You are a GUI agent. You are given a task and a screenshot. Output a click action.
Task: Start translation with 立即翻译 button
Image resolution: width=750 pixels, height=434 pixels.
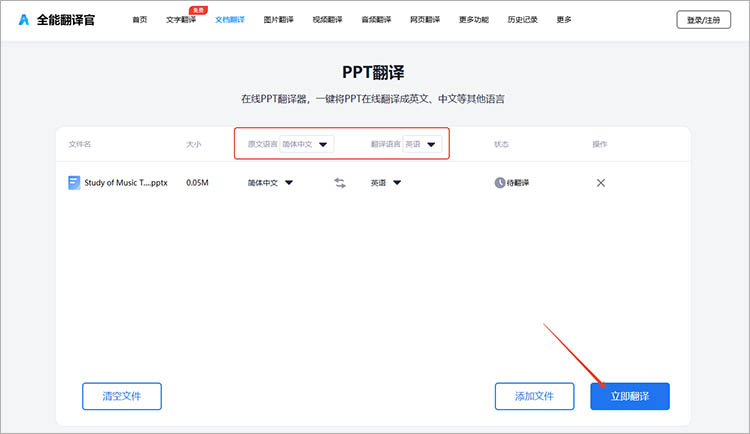630,396
